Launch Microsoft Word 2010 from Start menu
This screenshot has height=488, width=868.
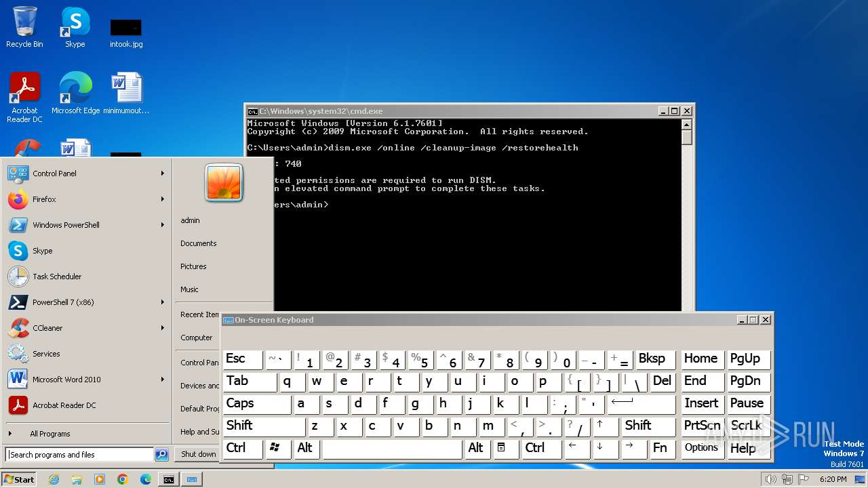coord(87,380)
